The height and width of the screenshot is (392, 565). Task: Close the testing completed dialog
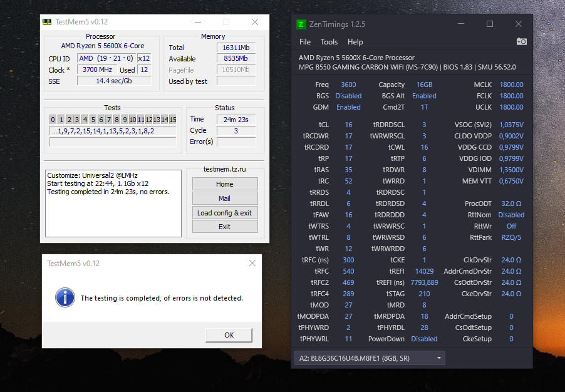tap(252, 264)
